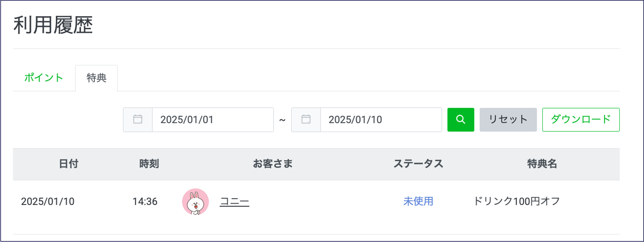Open the コニー customer link
The height and width of the screenshot is (242, 644).
click(234, 201)
